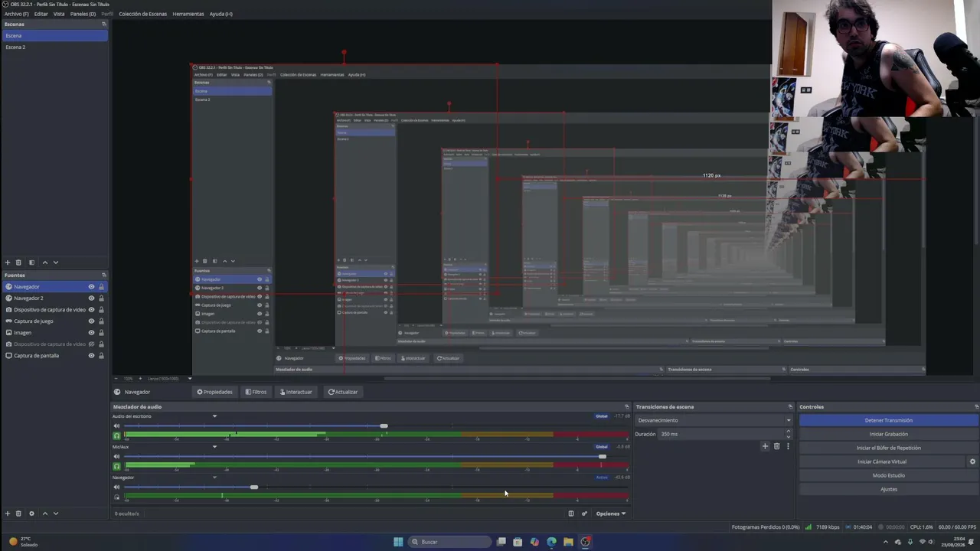The image size is (980, 551).
Task: Undock the Mezclador de audio panel
Action: tap(627, 407)
